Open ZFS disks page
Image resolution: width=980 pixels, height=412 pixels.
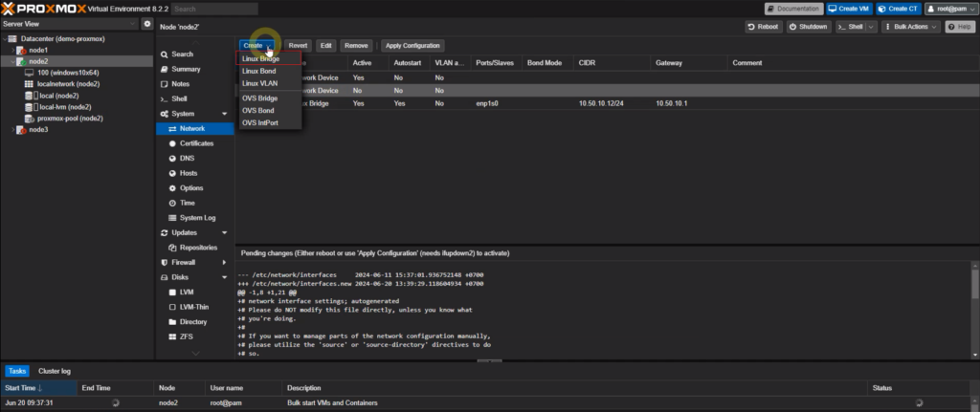point(187,336)
